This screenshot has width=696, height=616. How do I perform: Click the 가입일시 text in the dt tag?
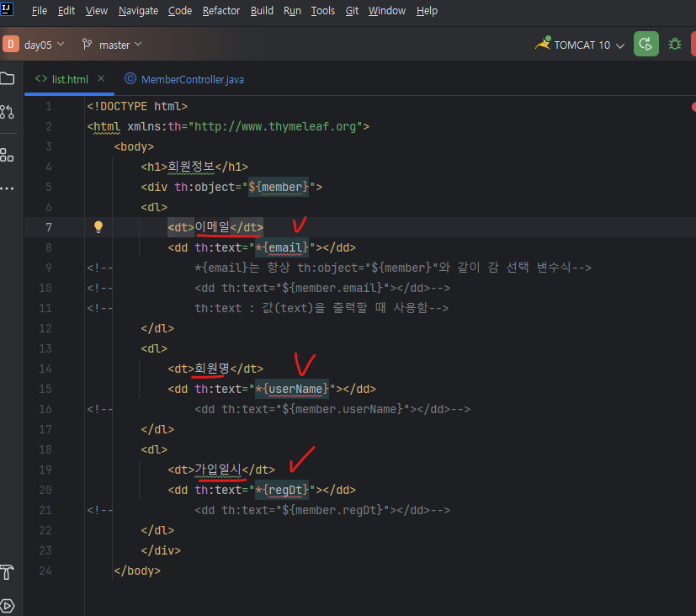218,470
